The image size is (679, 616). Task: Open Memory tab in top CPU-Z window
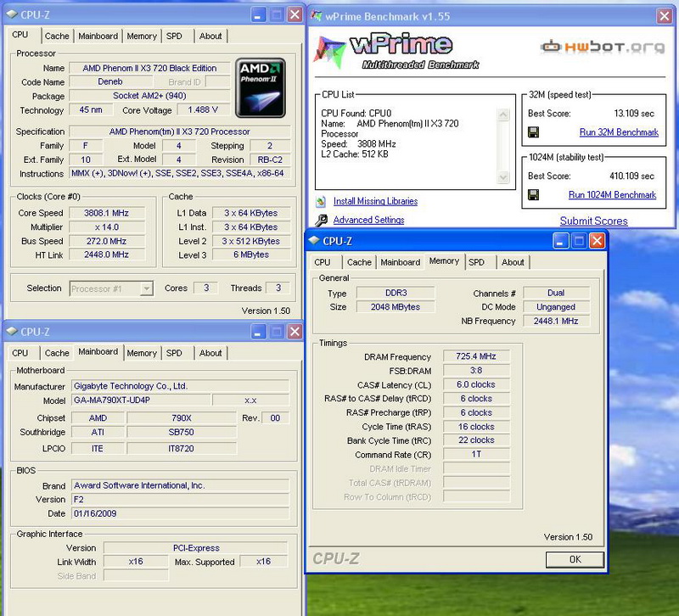point(142,36)
